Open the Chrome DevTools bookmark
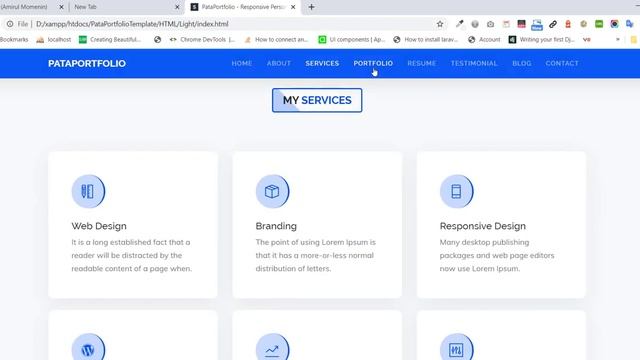The height and width of the screenshot is (360, 640). click(x=202, y=40)
